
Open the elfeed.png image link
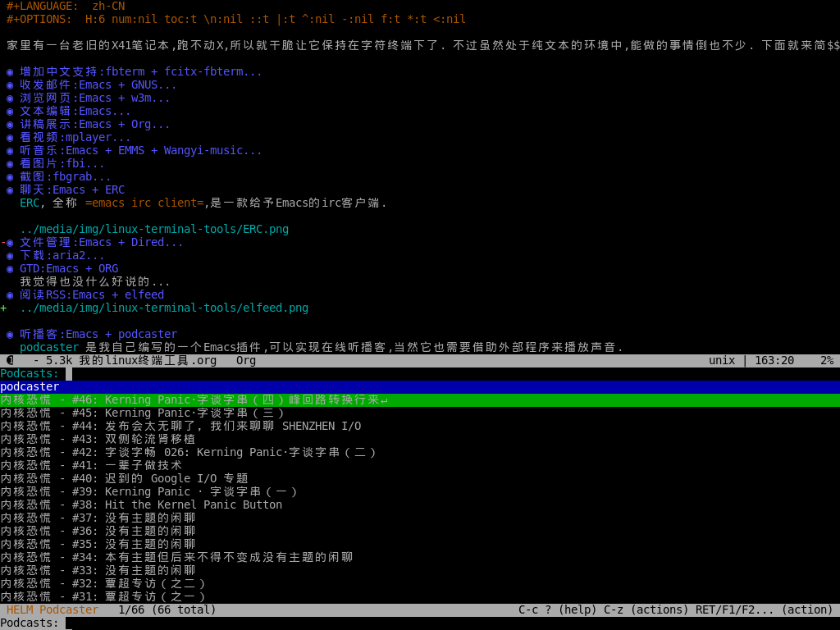[164, 308]
